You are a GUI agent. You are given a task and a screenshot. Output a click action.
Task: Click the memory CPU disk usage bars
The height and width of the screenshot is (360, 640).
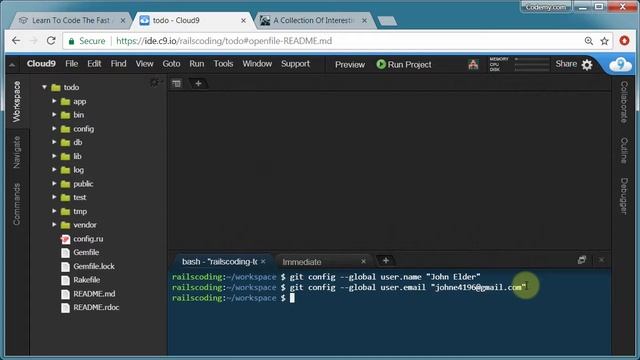pyautogui.click(x=519, y=64)
